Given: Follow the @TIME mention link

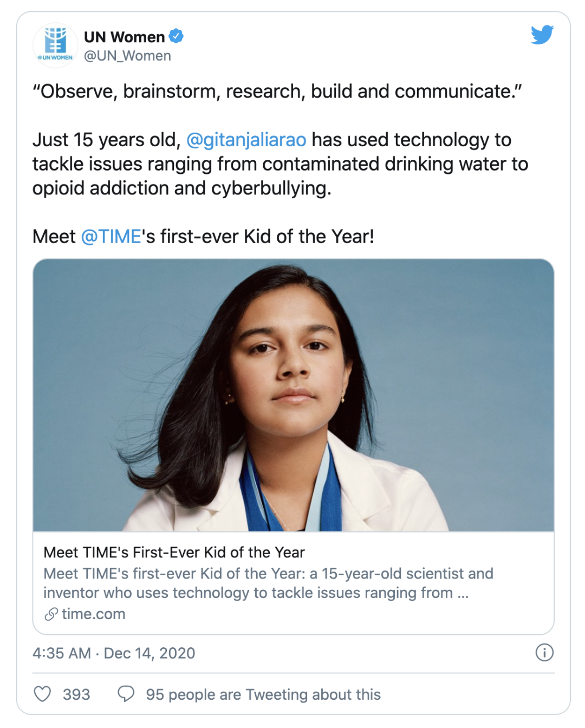Looking at the screenshot, I should [x=111, y=237].
